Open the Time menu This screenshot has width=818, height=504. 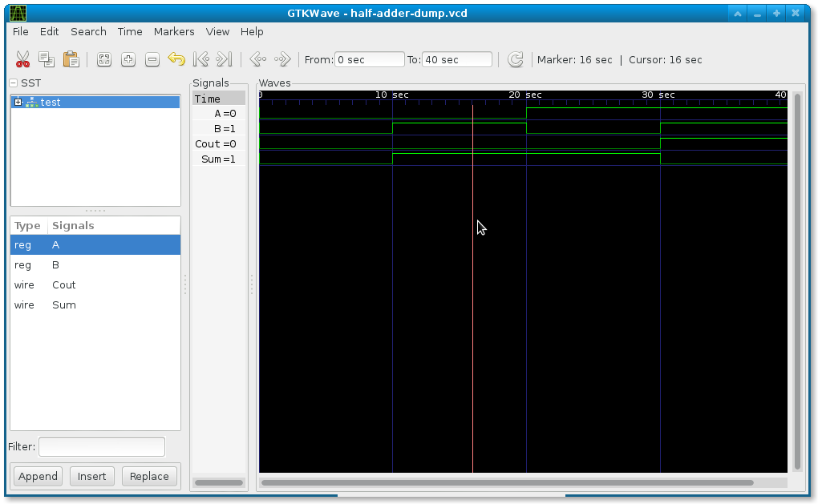coord(130,32)
